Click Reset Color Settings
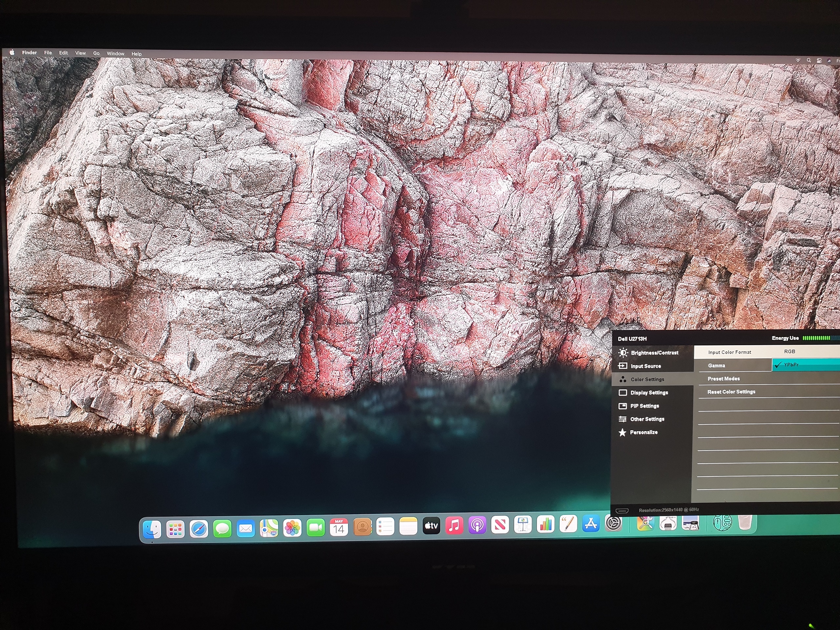 [731, 392]
